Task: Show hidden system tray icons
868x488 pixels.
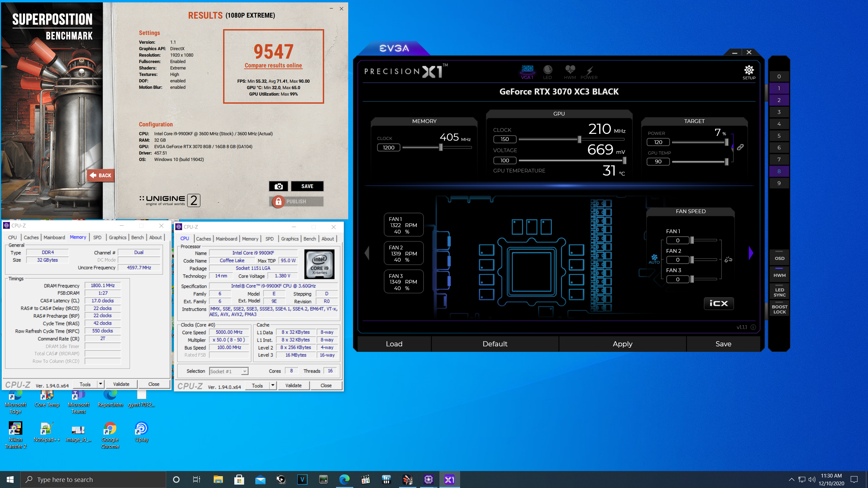Action: (x=791, y=479)
